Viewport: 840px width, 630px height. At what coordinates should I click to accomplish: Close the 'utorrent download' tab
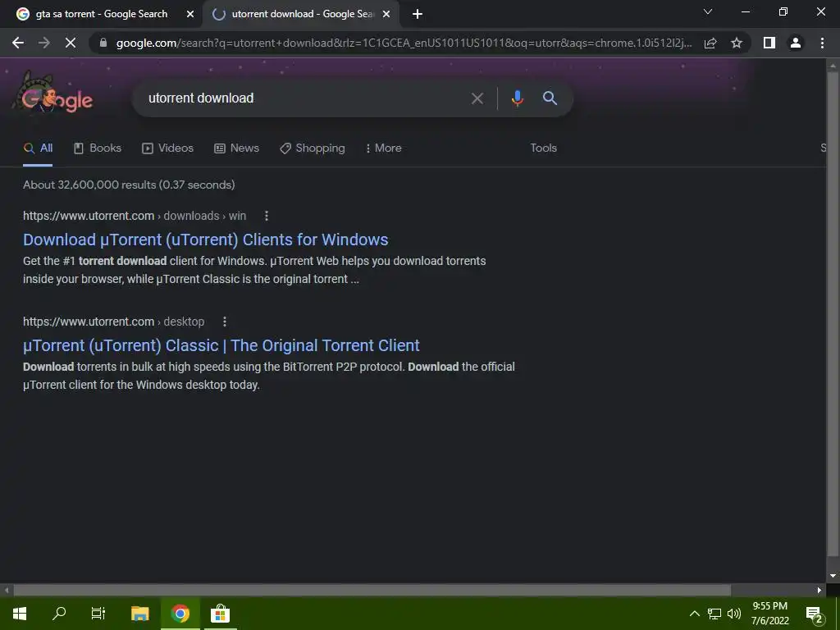click(386, 15)
